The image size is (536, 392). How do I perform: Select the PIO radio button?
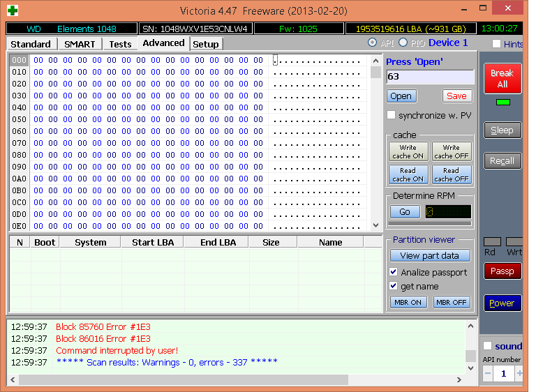point(403,43)
